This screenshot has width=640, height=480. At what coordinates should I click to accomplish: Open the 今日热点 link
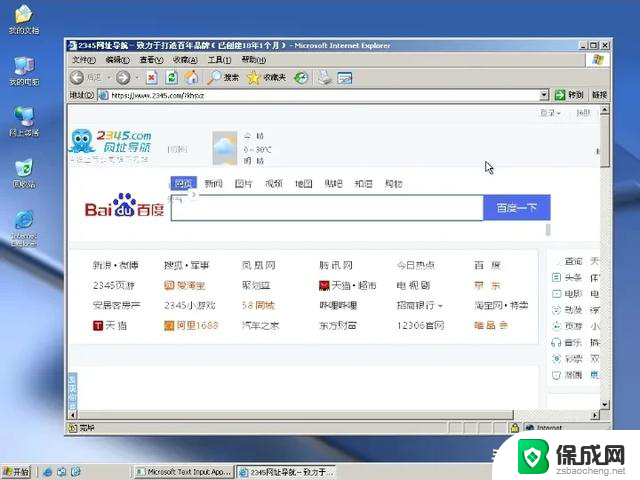click(x=416, y=265)
